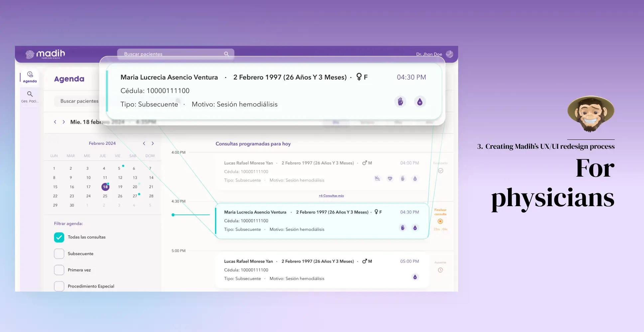The height and width of the screenshot is (332, 644).
Task: Click the top bar Buscar pacientes field
Action: tap(176, 54)
